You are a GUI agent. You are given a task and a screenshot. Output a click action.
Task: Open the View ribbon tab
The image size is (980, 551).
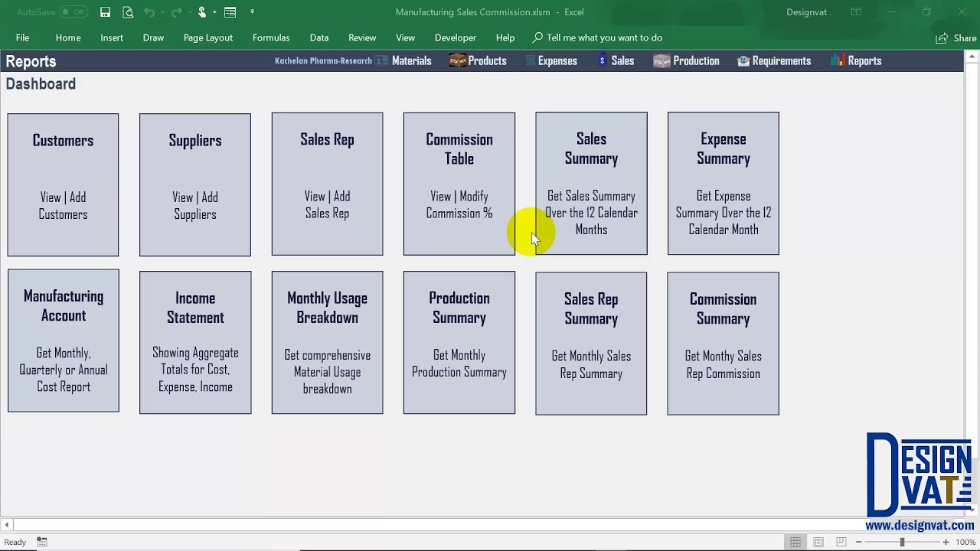point(406,37)
